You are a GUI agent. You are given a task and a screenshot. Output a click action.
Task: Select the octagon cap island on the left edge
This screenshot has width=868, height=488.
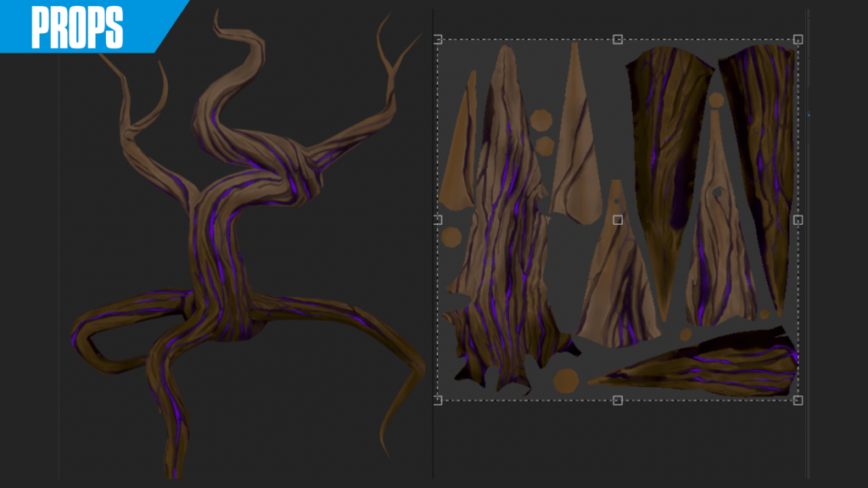click(x=451, y=237)
